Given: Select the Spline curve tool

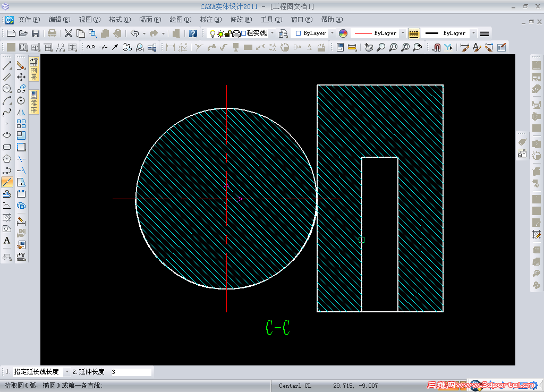Looking at the screenshot, I should (x=7, y=113).
